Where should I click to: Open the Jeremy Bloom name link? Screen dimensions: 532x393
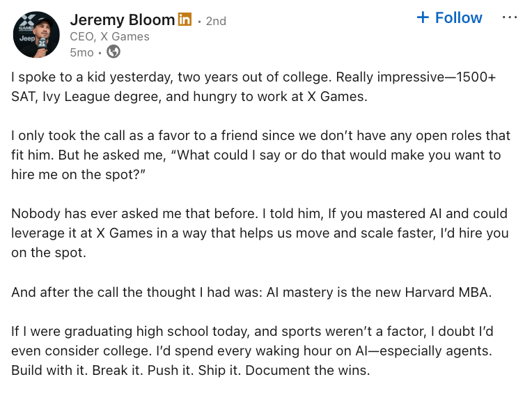(123, 20)
